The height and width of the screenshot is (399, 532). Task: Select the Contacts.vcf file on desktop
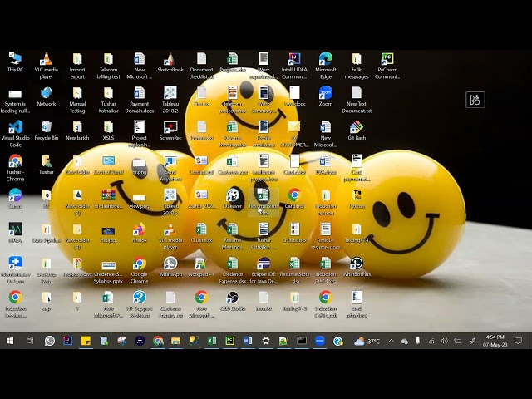coord(201,165)
